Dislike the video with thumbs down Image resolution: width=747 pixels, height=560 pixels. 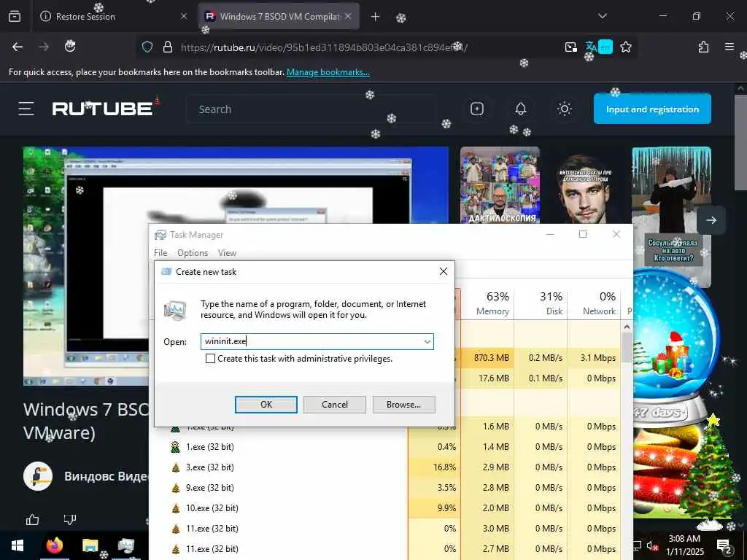tap(70, 519)
